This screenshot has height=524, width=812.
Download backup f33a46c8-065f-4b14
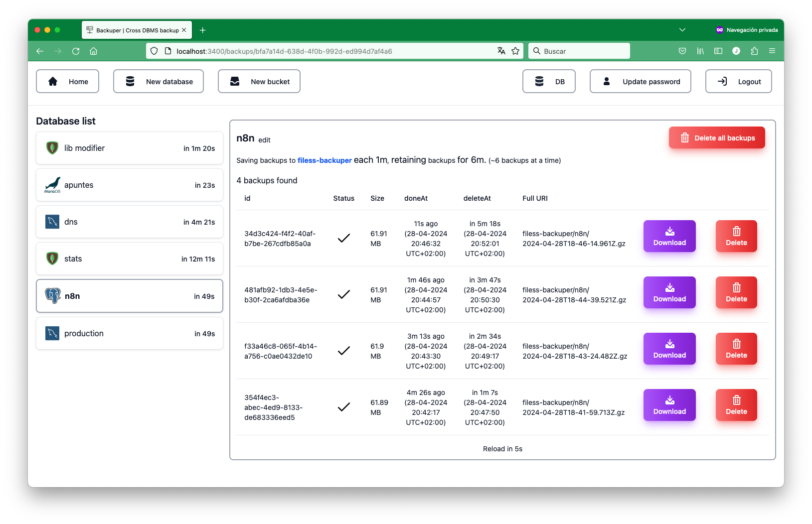click(x=669, y=349)
